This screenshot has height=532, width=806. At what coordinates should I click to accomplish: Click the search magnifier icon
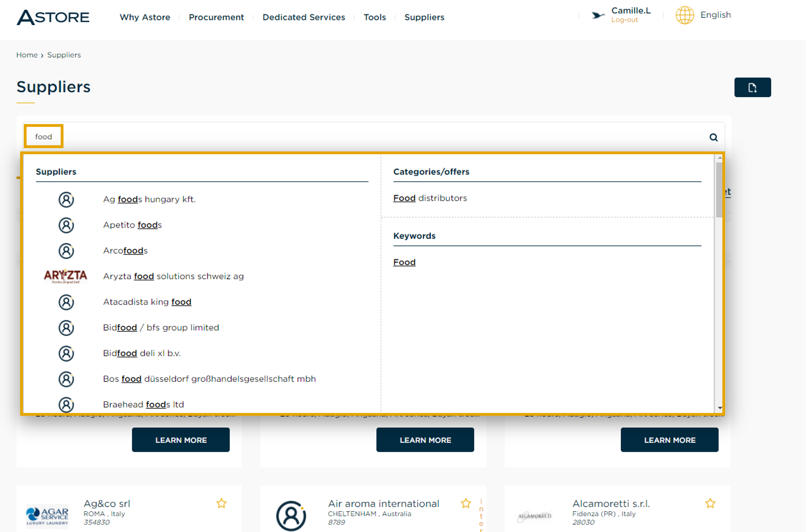click(713, 137)
